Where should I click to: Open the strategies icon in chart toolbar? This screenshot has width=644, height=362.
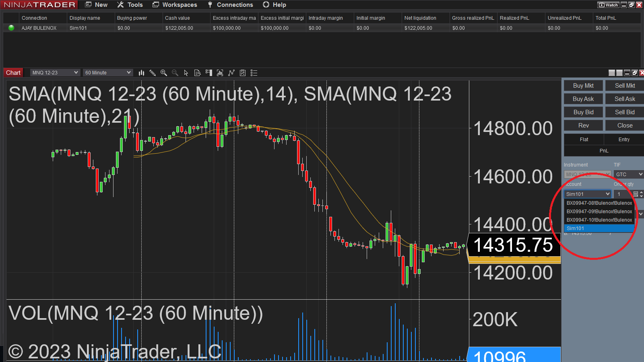point(242,73)
